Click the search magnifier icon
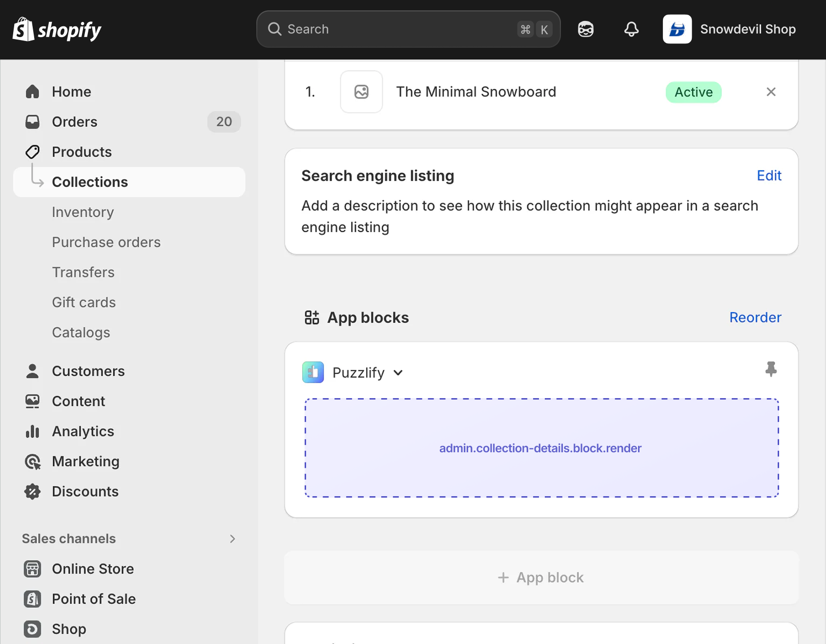826x644 pixels. pyautogui.click(x=274, y=29)
